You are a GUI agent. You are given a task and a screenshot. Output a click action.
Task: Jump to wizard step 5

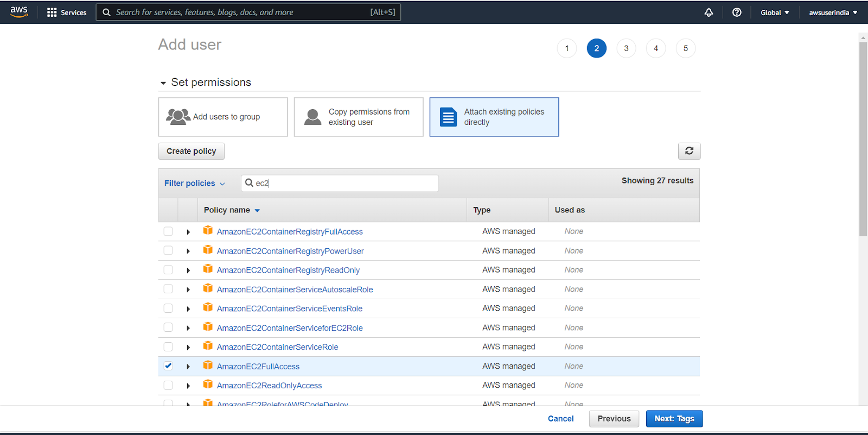tap(686, 48)
